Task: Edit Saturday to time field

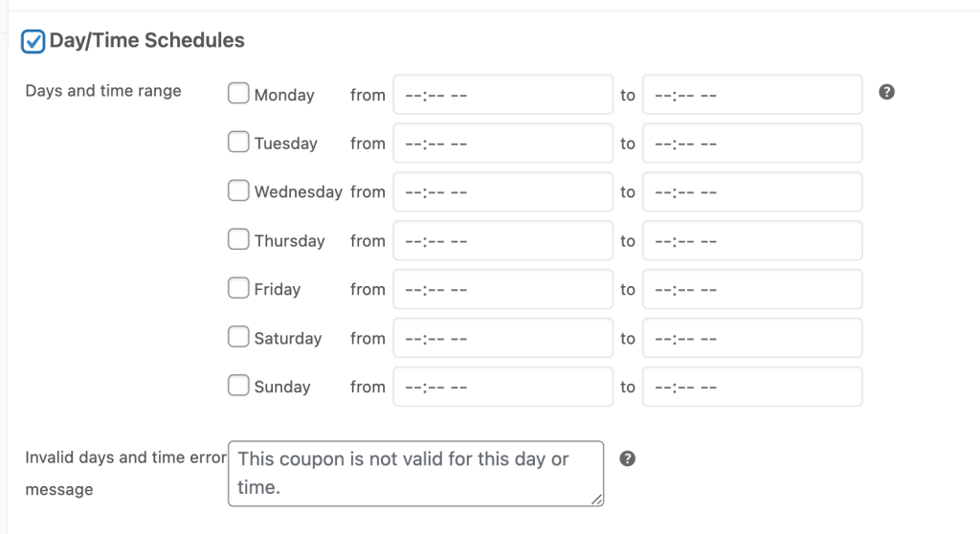Action: pyautogui.click(x=752, y=338)
